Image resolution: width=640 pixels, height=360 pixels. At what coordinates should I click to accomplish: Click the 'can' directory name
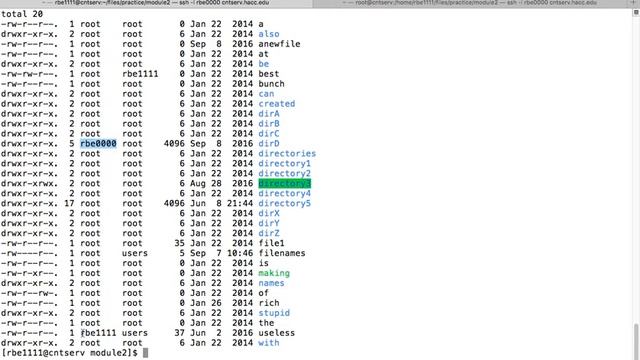(266, 94)
